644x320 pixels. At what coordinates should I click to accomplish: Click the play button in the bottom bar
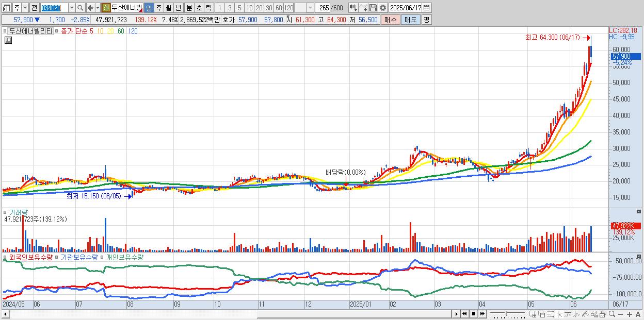[457, 314]
